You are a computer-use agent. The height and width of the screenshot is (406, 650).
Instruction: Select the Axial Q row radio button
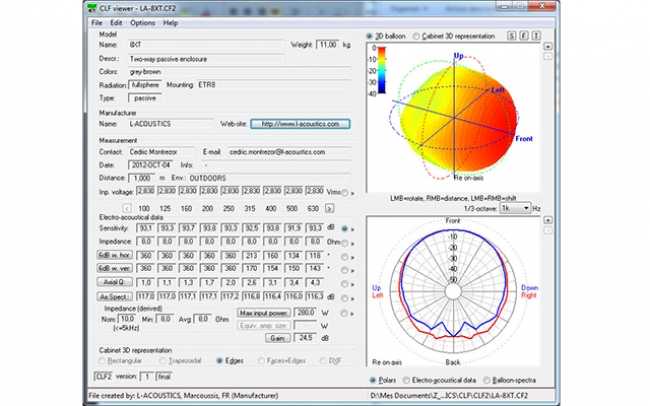tap(344, 284)
